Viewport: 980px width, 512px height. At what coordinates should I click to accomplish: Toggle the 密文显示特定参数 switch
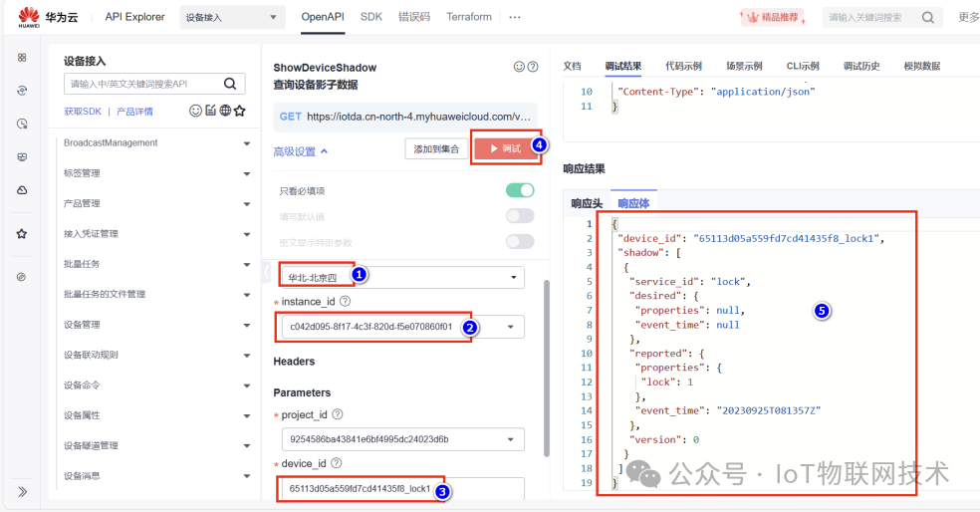point(520,242)
